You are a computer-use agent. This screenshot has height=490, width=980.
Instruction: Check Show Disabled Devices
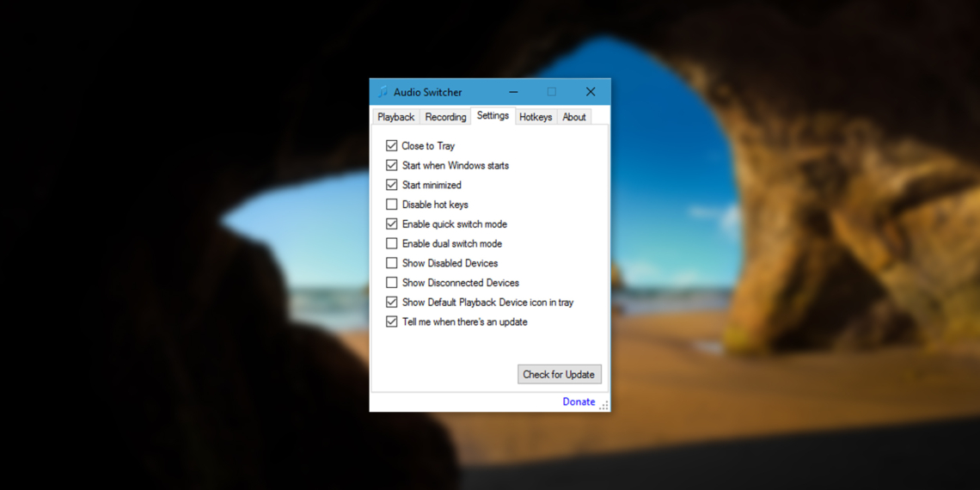pos(392,263)
